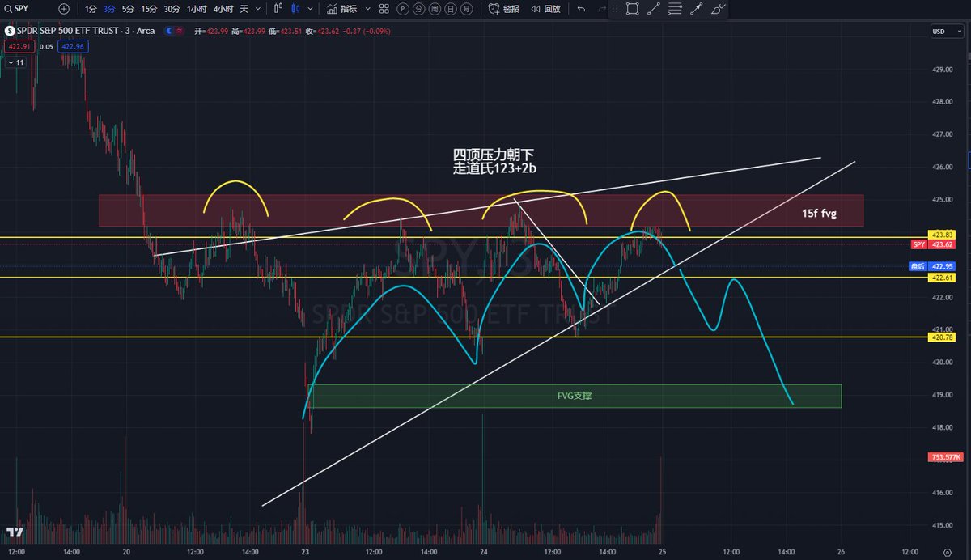Viewport: 971px width, 560px height.
Task: Switch to the 15分 timeframe
Action: pos(149,9)
